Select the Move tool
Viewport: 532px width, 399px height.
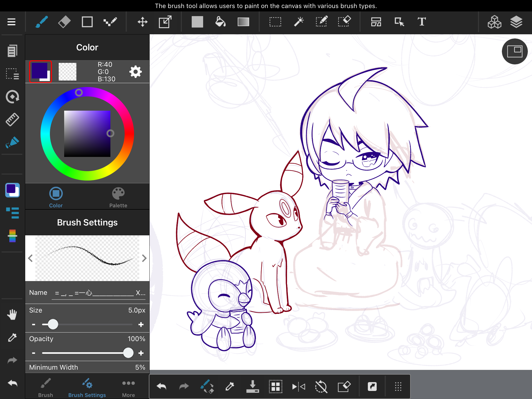click(142, 22)
